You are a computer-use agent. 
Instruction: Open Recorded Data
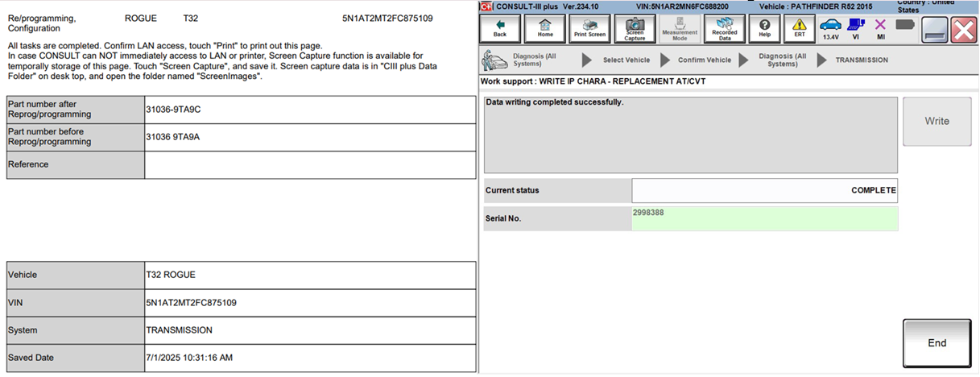click(724, 30)
